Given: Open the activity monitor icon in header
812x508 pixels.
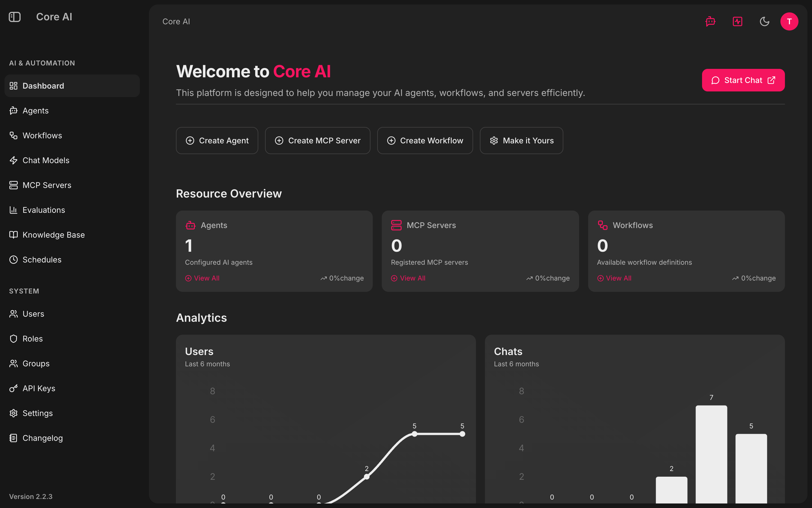Looking at the screenshot, I should click(738, 21).
